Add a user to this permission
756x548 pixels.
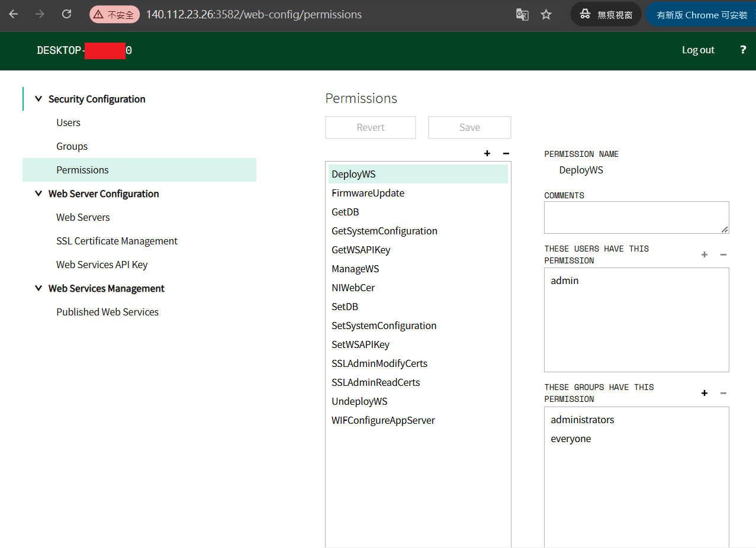(704, 254)
